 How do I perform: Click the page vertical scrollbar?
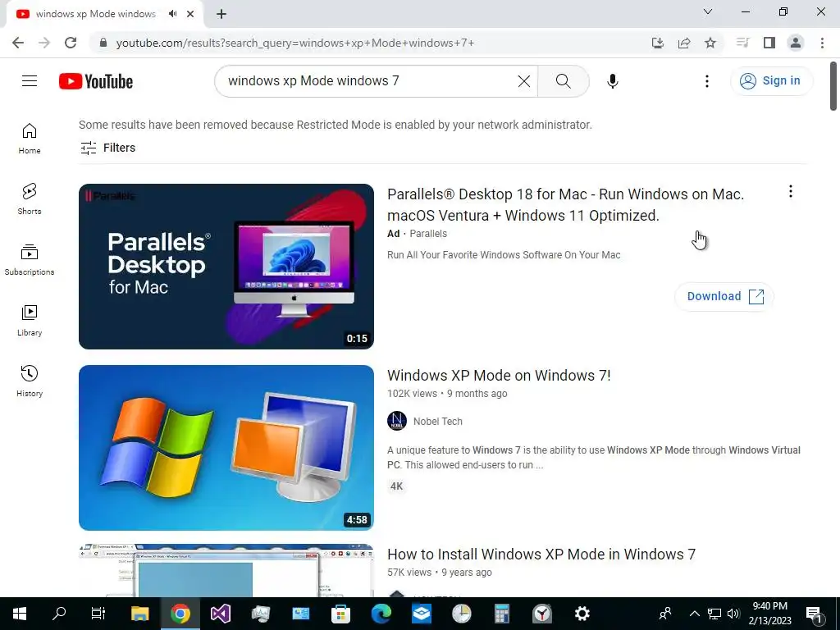click(833, 86)
